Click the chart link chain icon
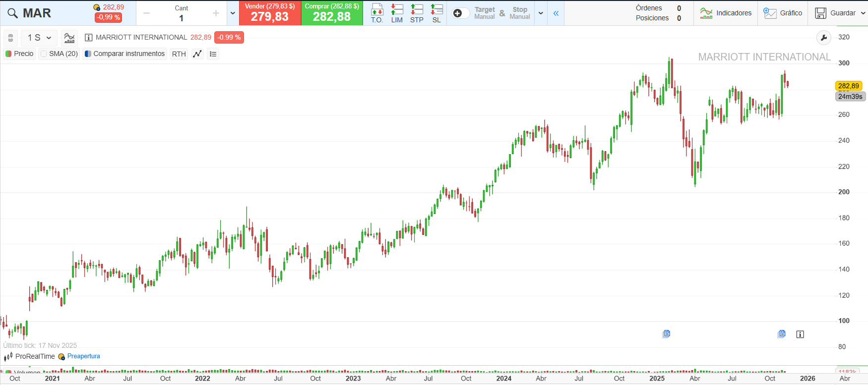Screen dimensions: 868x385 10,38
